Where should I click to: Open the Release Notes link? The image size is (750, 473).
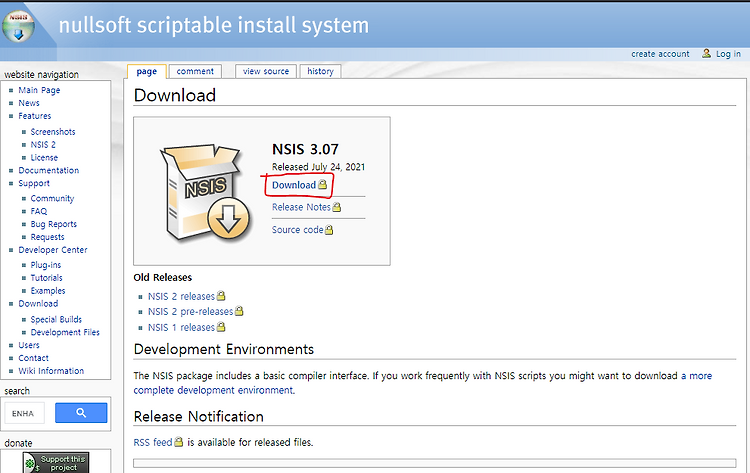pyautogui.click(x=301, y=207)
